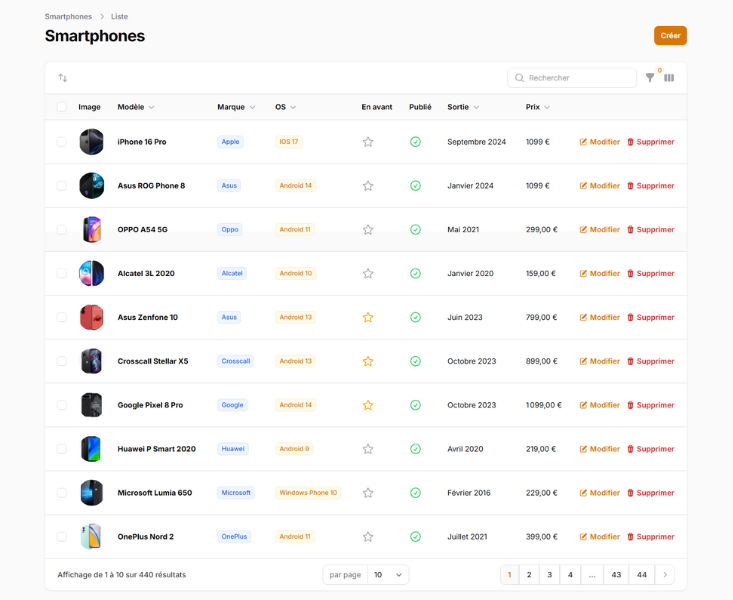
Task: Star the OnePlus Nord 2 row
Action: pyautogui.click(x=368, y=536)
